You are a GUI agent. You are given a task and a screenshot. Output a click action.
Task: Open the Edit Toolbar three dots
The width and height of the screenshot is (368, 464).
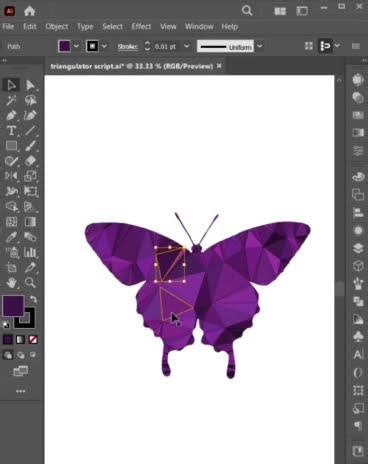pyautogui.click(x=21, y=391)
